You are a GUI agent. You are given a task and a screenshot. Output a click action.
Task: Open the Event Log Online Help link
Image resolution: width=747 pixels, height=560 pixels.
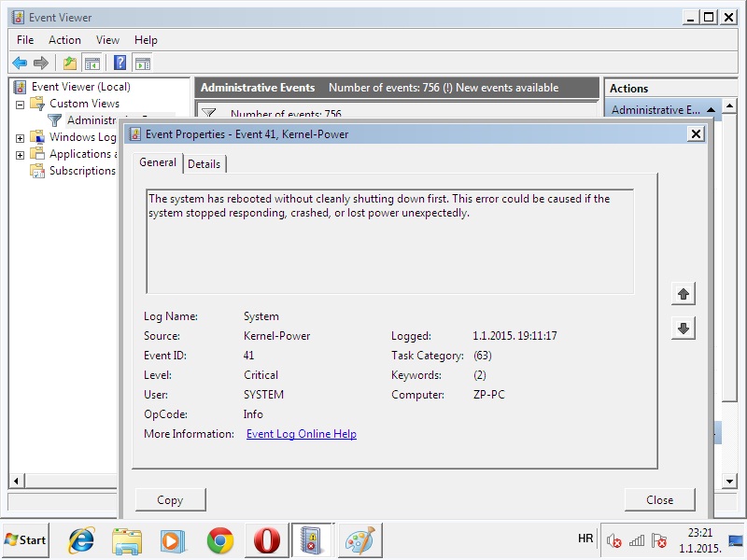[301, 434]
